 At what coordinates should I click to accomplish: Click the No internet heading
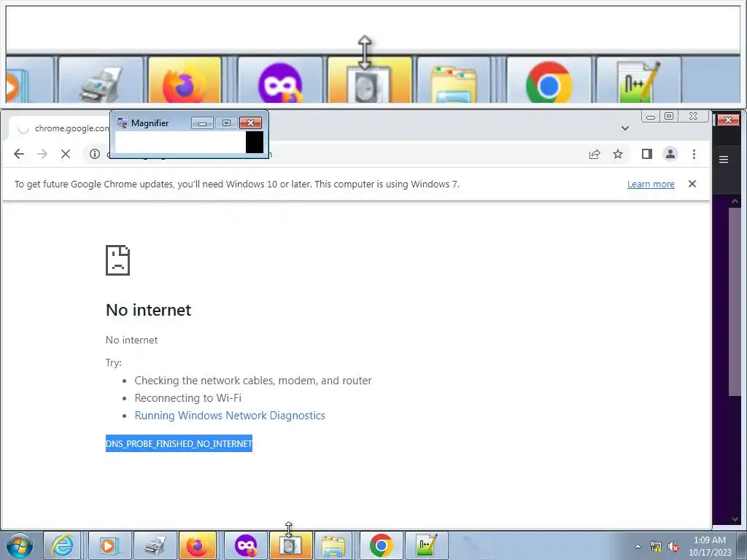click(148, 310)
